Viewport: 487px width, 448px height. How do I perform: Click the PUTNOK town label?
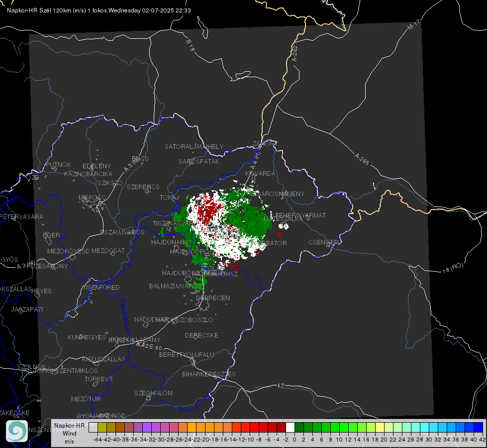point(58,164)
